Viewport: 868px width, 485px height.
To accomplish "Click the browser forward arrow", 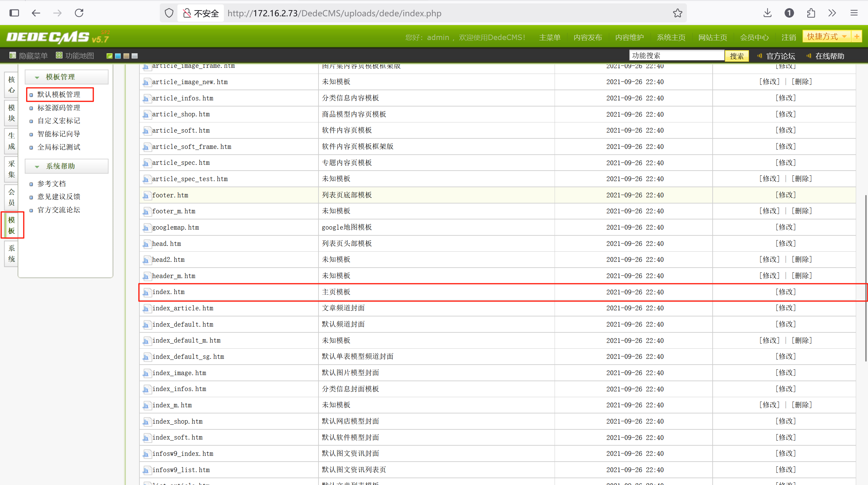I will [57, 13].
